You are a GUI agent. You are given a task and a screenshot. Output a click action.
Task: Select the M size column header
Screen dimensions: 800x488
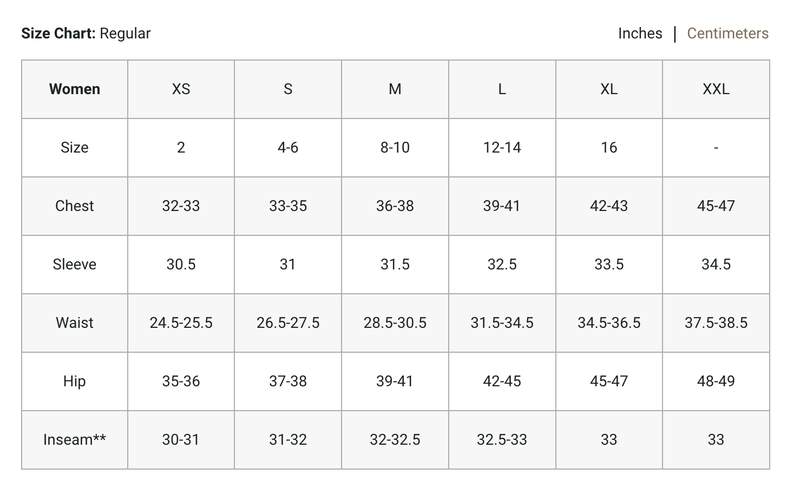coord(395,89)
